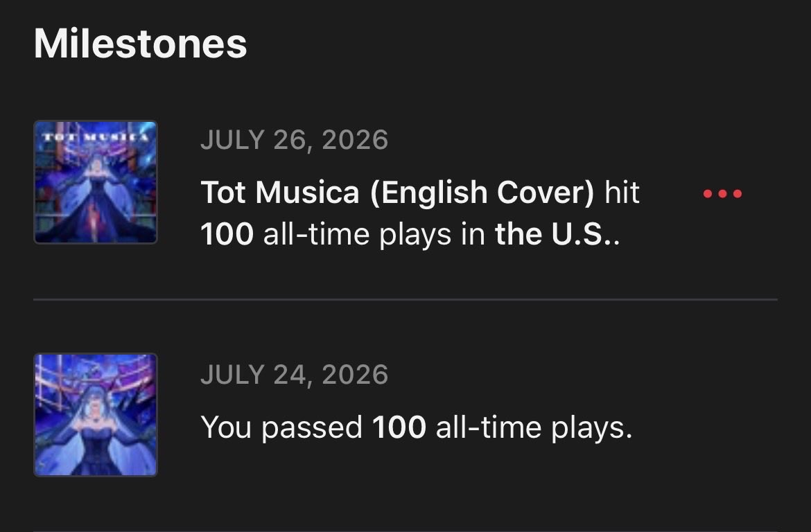Click "all-time plays." text in July 24 milestone
The image size is (811, 532).
[x=534, y=428]
